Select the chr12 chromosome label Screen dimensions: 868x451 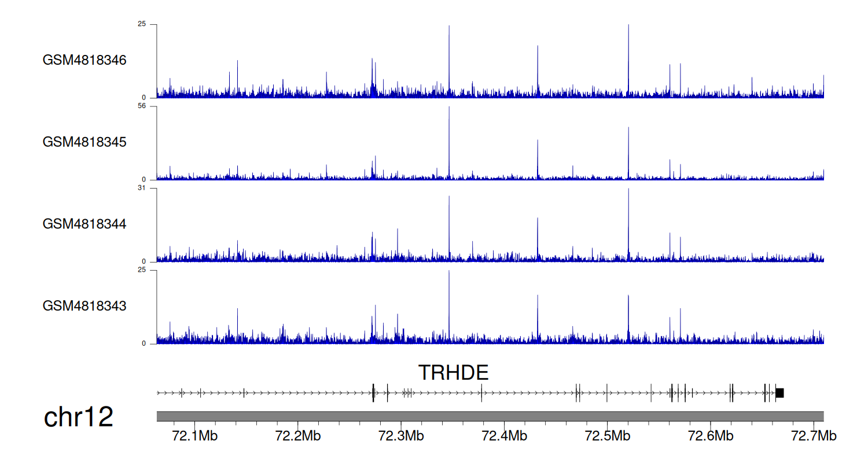[79, 417]
